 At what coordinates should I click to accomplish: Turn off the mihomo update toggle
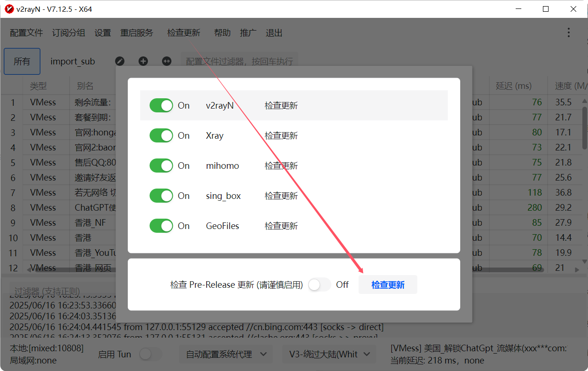point(162,166)
